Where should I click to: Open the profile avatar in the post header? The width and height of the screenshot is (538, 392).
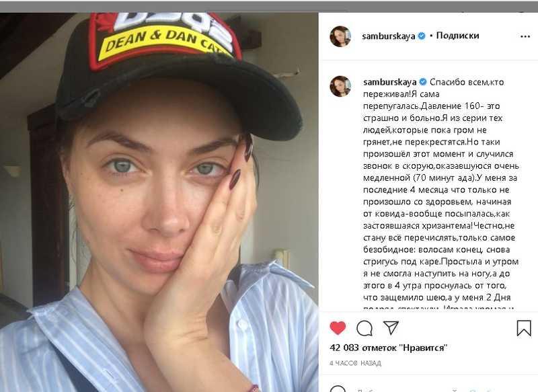pos(340,36)
